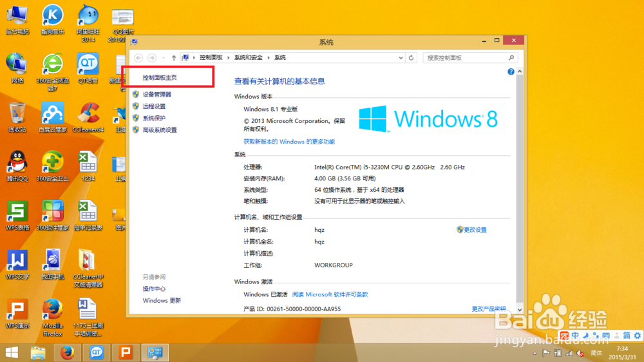Click the Refresh button in address bar
This screenshot has width=644, height=362.
[x=411, y=58]
